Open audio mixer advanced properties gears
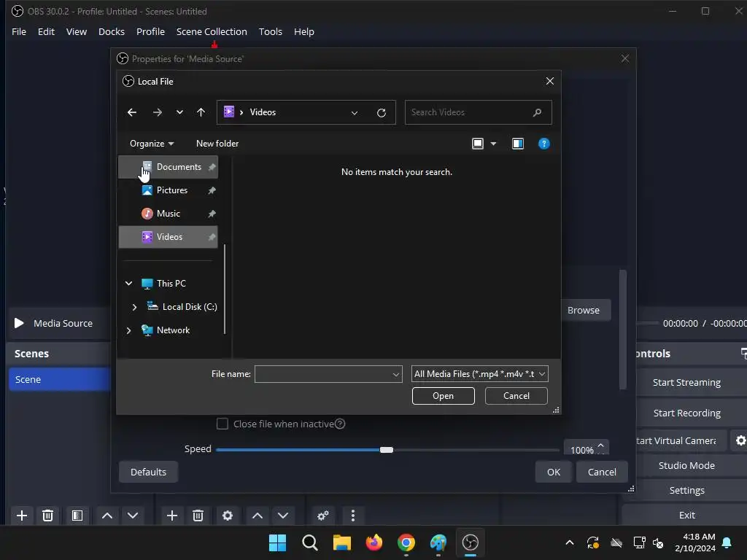 323,516
